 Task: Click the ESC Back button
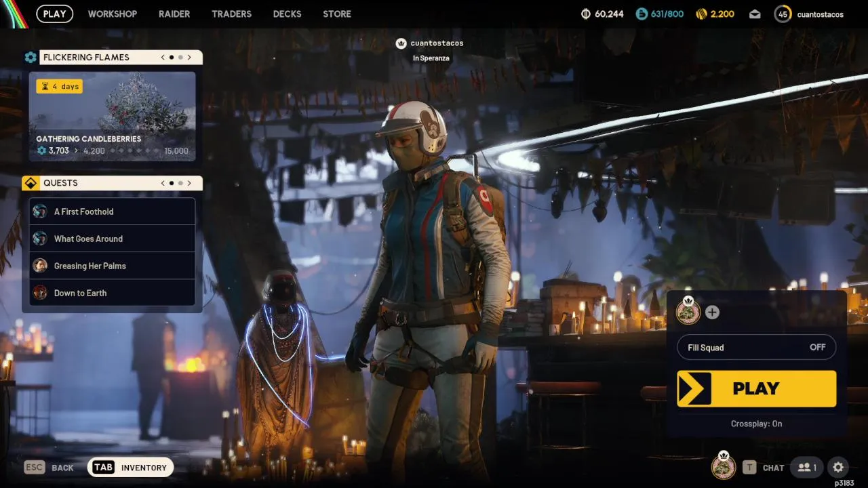[49, 468]
